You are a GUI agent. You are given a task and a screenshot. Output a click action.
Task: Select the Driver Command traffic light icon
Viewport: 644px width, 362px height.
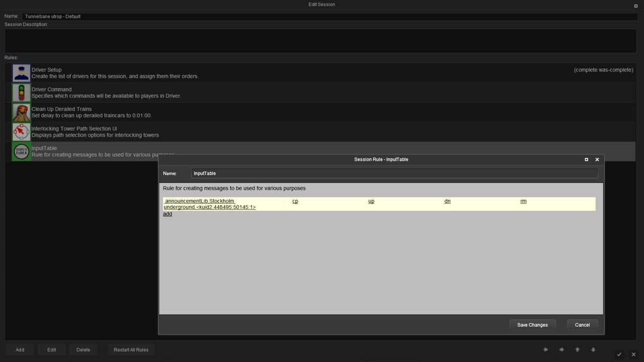(21, 93)
